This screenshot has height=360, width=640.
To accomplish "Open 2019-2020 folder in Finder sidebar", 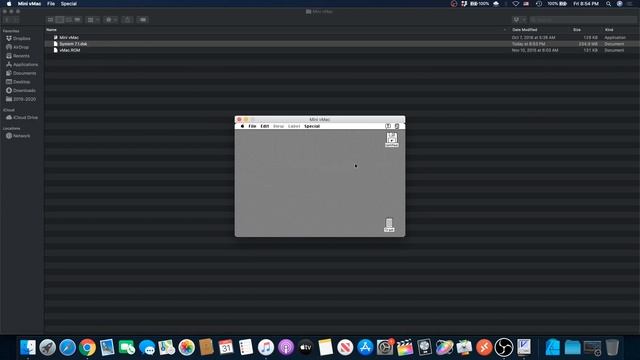I will (21, 99).
